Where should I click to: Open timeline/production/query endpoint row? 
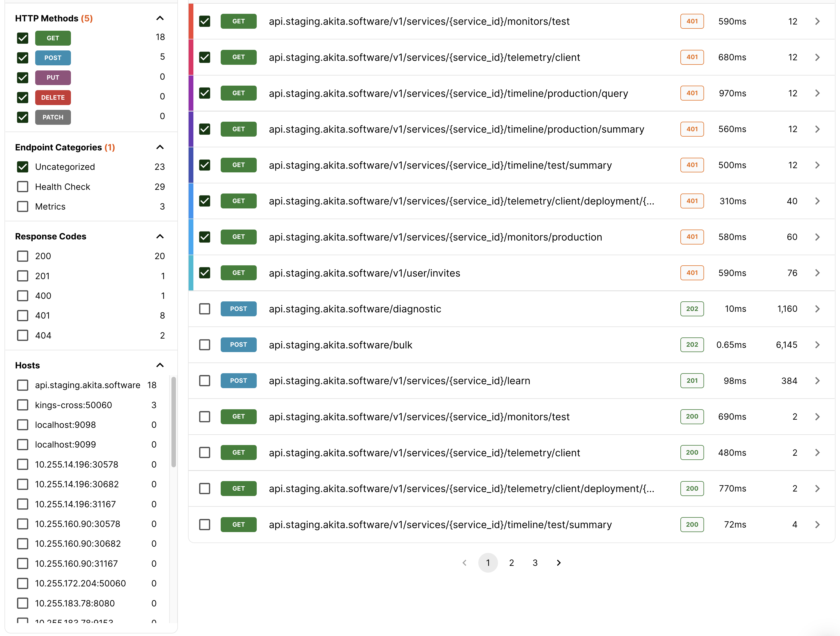(x=448, y=93)
